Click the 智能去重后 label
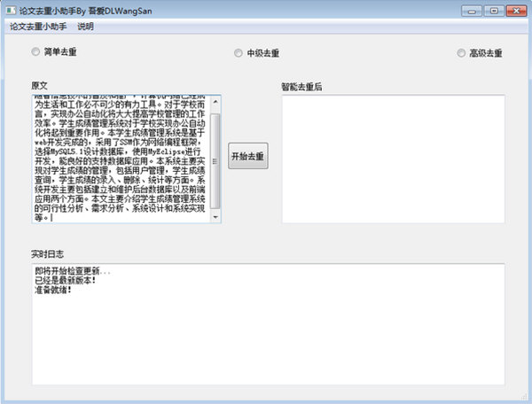This screenshot has height=404, width=532. pos(301,87)
